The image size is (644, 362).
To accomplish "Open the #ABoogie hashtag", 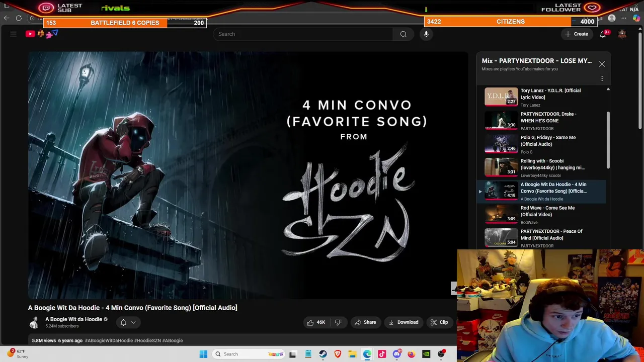I will click(173, 340).
